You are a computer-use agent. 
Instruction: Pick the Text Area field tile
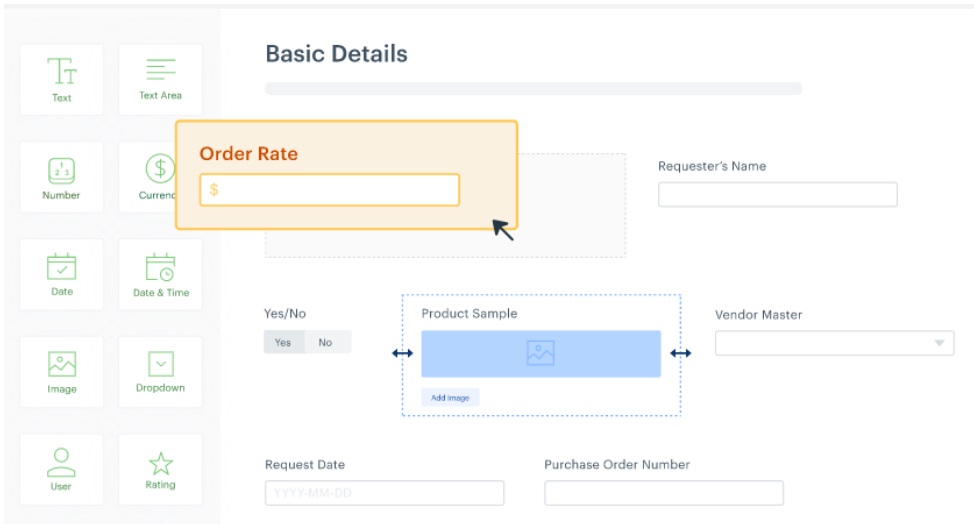click(x=160, y=79)
